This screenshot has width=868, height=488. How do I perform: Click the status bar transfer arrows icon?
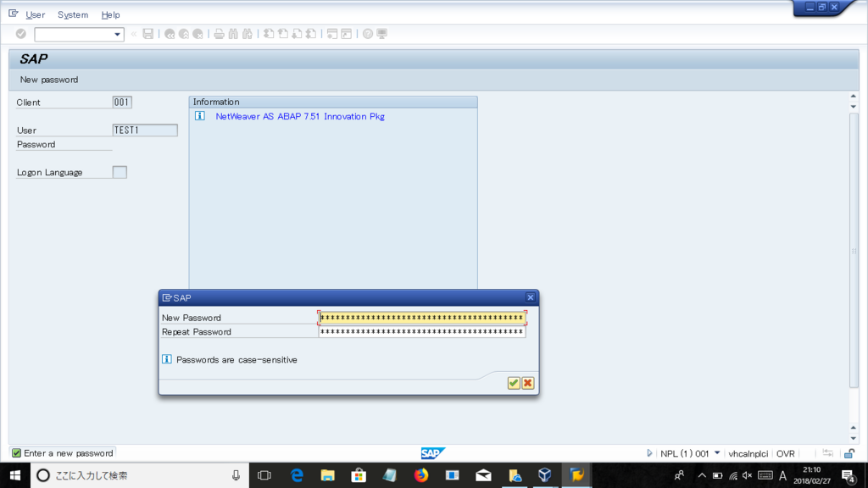point(827,453)
